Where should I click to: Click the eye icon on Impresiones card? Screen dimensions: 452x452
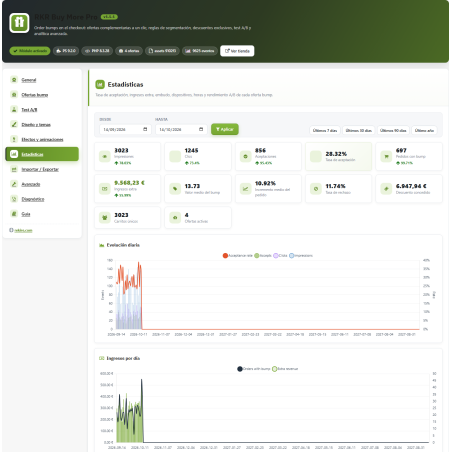pos(105,156)
